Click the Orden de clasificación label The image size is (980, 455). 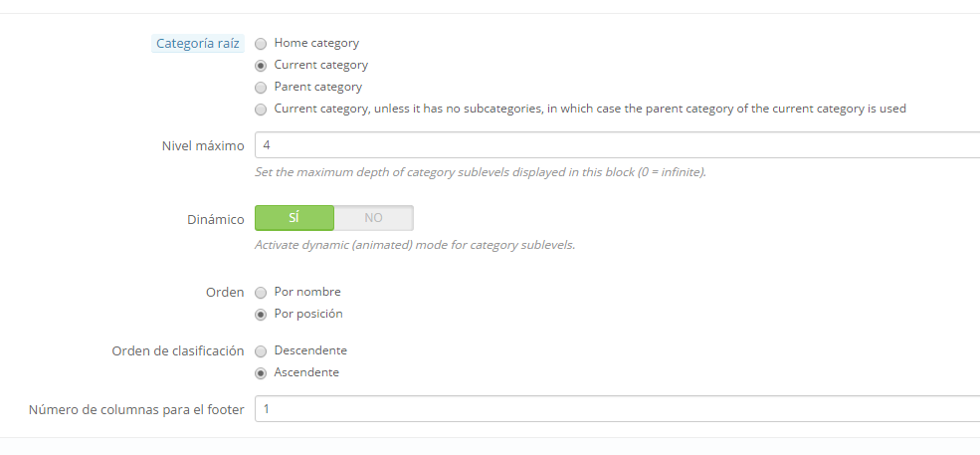(178, 350)
